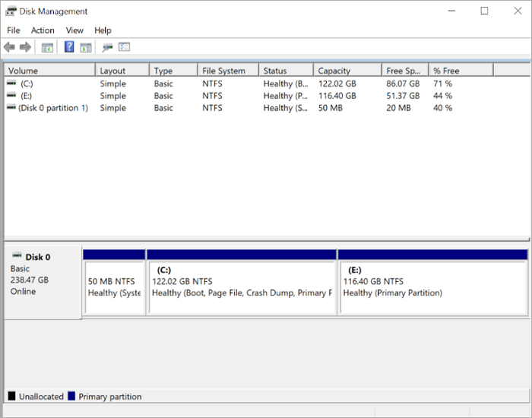The width and height of the screenshot is (532, 418).
Task: Click the Forward arrow toolbar icon
Action: 25,47
